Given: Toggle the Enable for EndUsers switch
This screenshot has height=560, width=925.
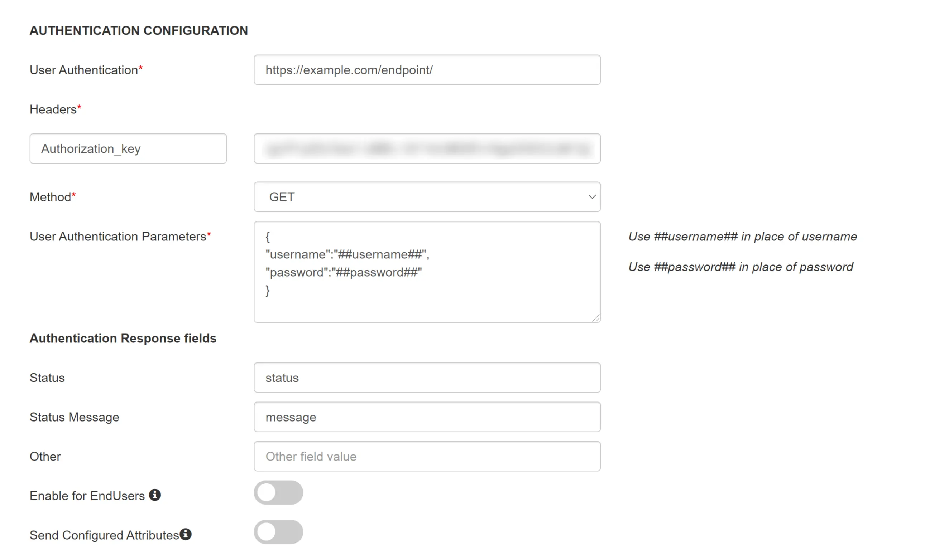Looking at the screenshot, I should pyautogui.click(x=279, y=493).
